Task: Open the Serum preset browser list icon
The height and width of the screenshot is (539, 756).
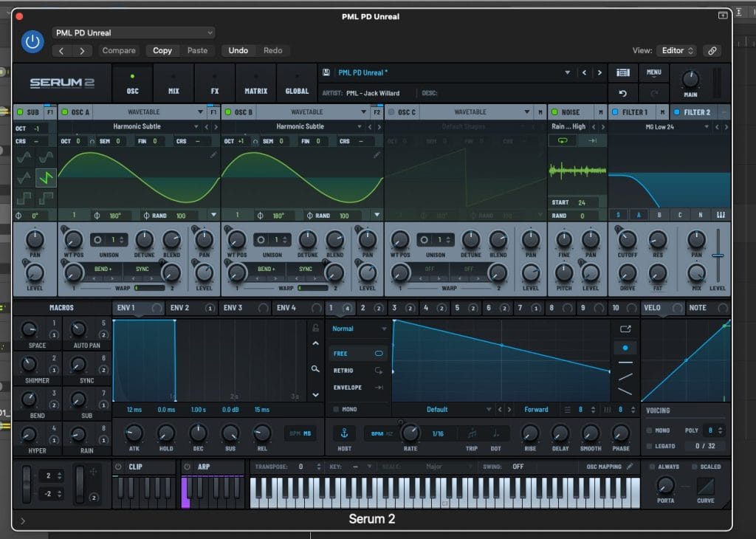Action: (x=623, y=72)
